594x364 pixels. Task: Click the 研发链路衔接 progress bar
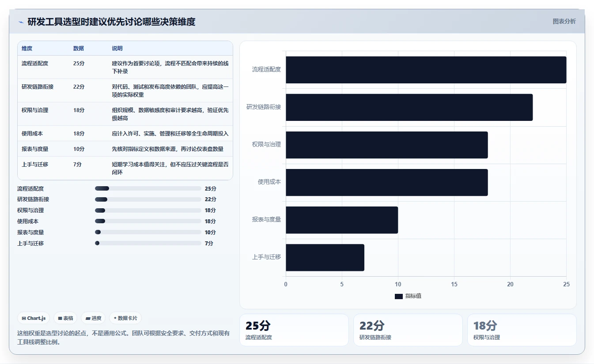click(x=148, y=199)
